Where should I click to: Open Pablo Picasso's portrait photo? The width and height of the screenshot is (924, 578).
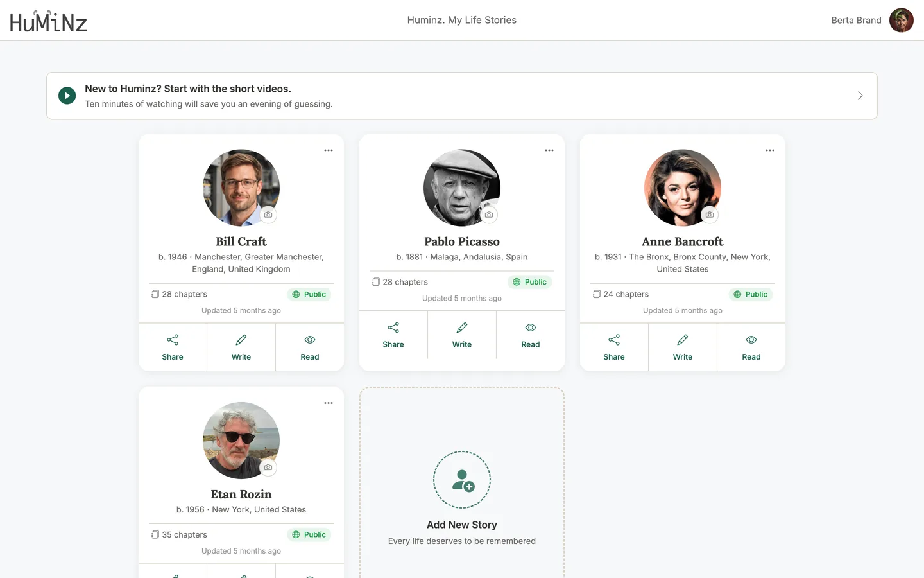[x=462, y=188]
